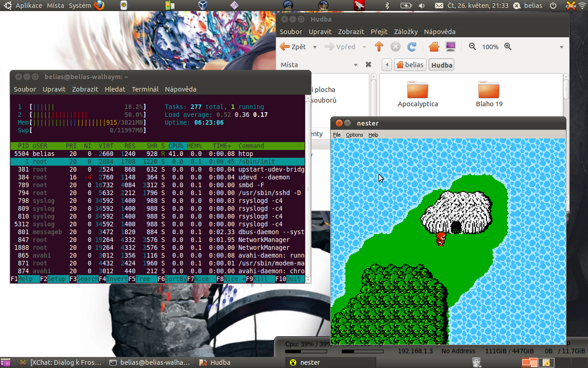The height and width of the screenshot is (368, 588).
Task: Open Záložky menu in Hudba window
Action: click(x=406, y=32)
